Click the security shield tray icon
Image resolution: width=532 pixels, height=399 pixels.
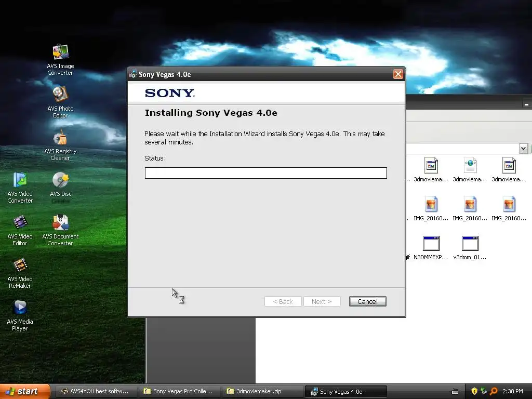pos(474,391)
